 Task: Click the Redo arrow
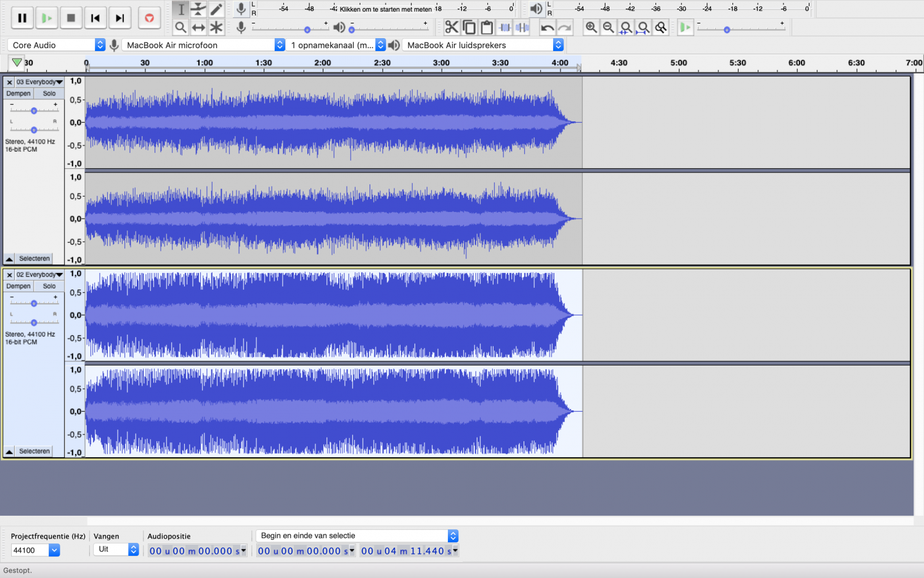565,27
